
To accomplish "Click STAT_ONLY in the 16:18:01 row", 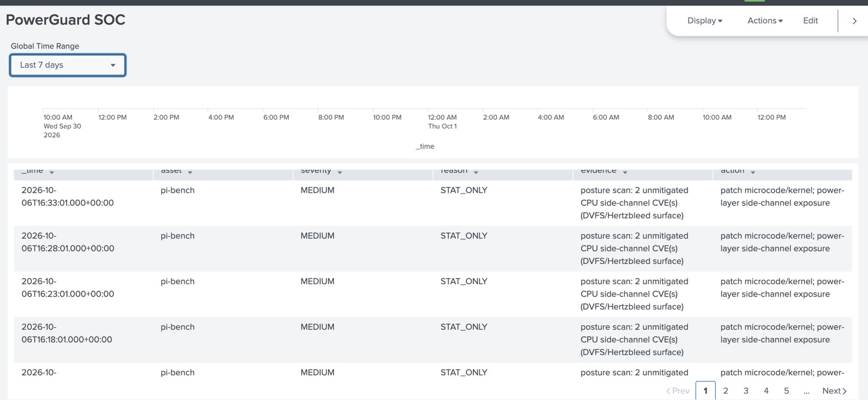I will click(x=464, y=327).
